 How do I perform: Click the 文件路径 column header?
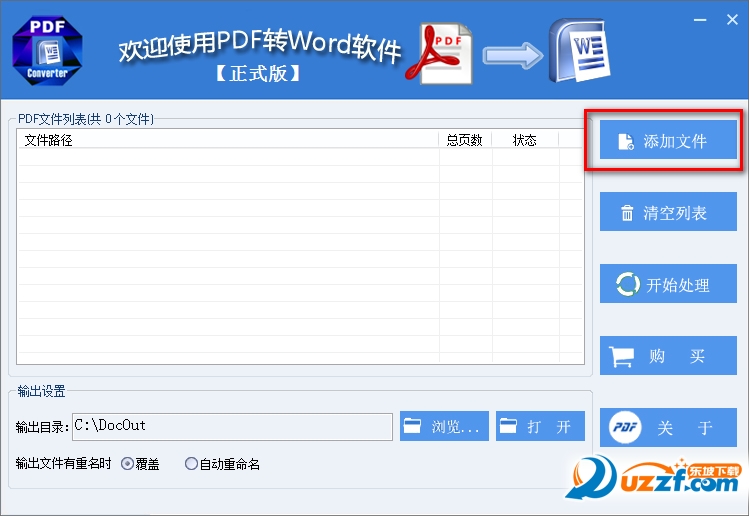tap(228, 140)
